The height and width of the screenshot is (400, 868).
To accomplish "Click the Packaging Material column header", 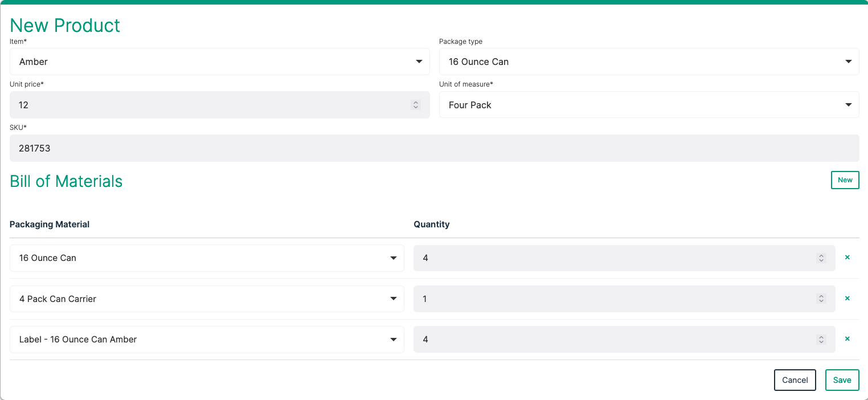I will click(x=50, y=225).
